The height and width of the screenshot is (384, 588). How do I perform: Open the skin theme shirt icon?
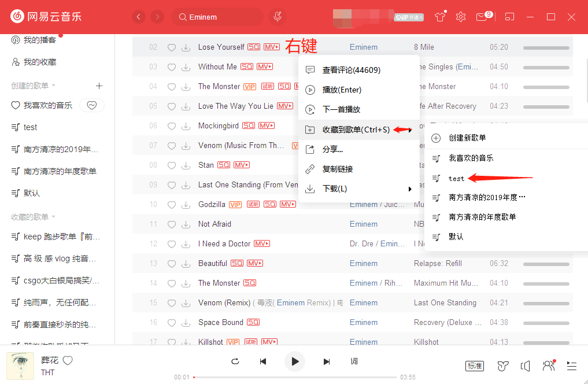pyautogui.click(x=441, y=17)
